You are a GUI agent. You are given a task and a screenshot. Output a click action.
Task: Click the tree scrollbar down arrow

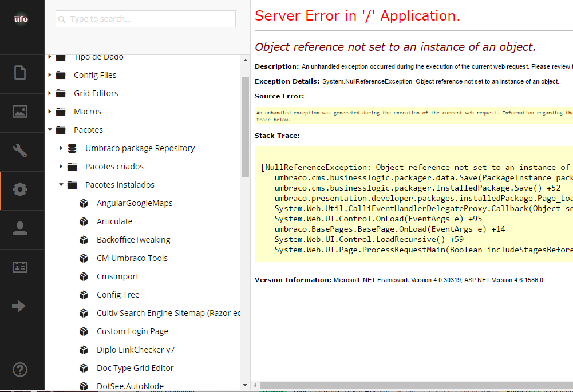[x=245, y=385]
